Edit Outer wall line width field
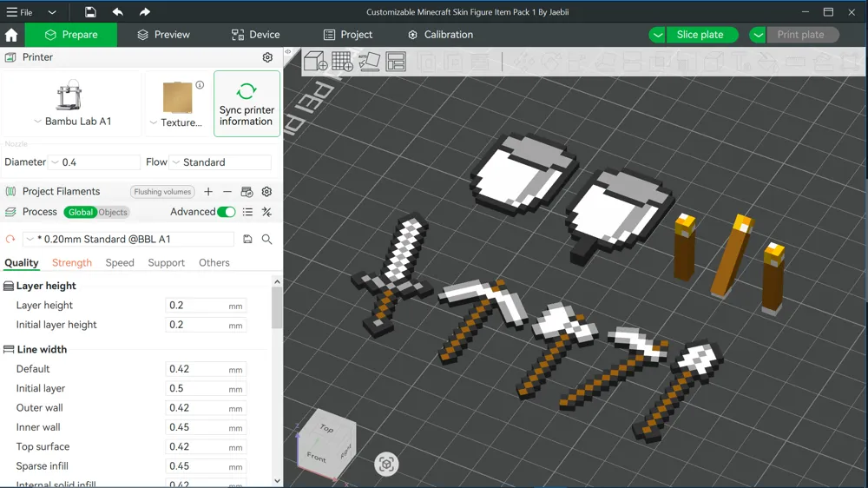The image size is (868, 488). tap(206, 408)
